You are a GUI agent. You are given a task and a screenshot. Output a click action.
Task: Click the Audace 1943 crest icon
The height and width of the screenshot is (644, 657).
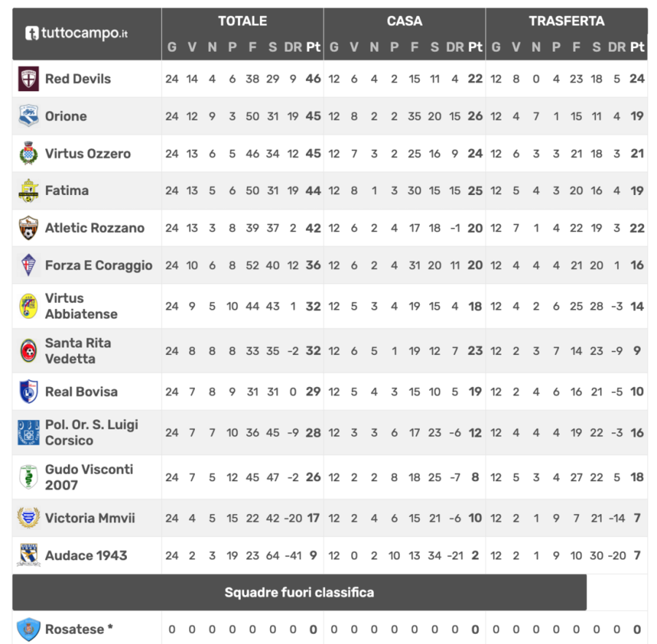(28, 555)
